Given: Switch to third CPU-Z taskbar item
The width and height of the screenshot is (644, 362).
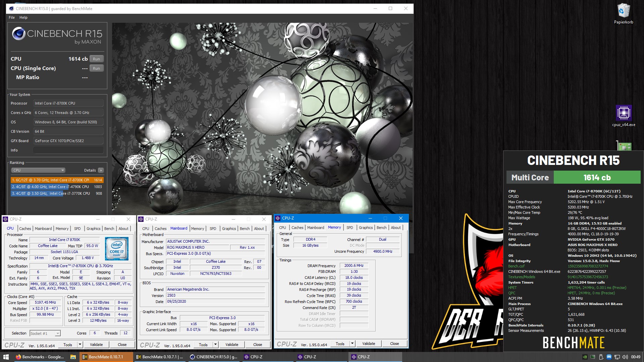Looking at the screenshot, I should coord(375,357).
